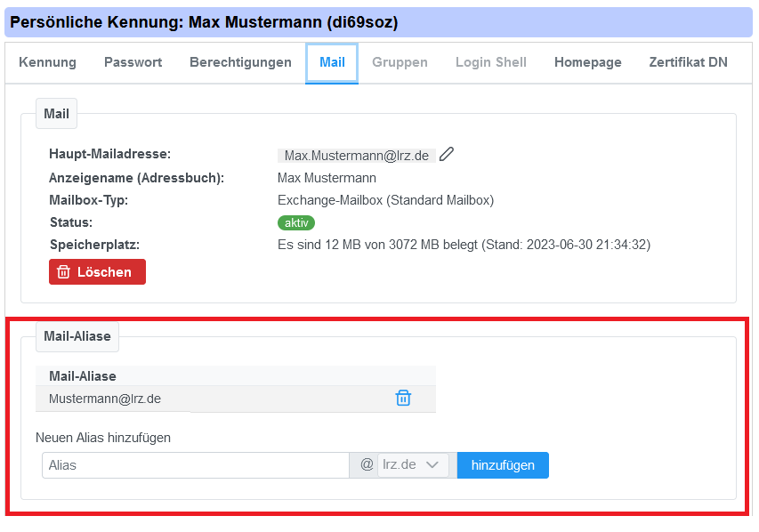Show the Zertifikat DN tab
This screenshot has height=532, width=759.
pyautogui.click(x=688, y=62)
